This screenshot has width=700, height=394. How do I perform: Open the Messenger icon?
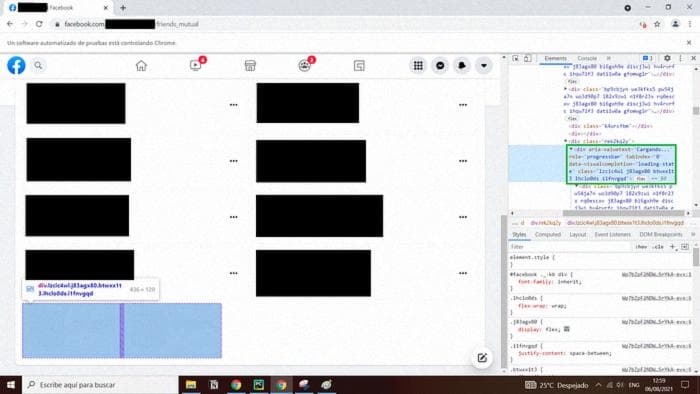coord(440,66)
